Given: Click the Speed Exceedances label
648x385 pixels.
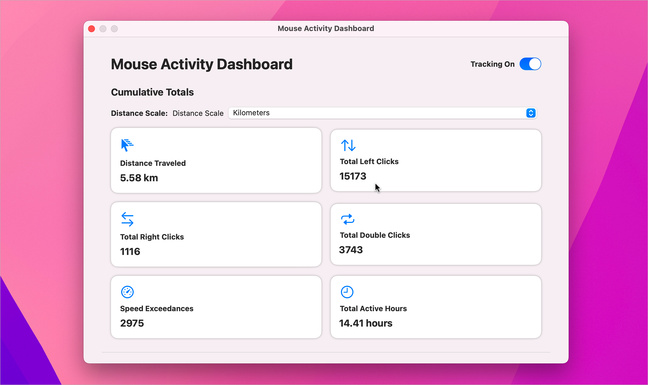Looking at the screenshot, I should pyautogui.click(x=157, y=309).
